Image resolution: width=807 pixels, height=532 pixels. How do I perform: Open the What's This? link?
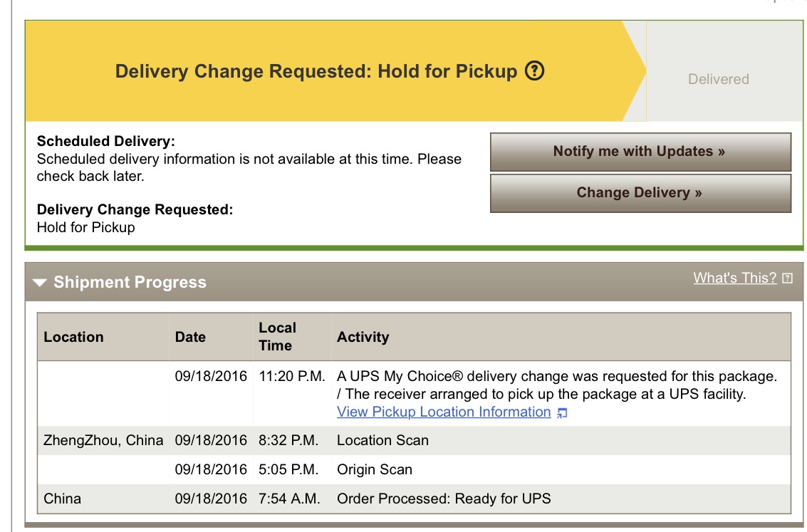[734, 278]
